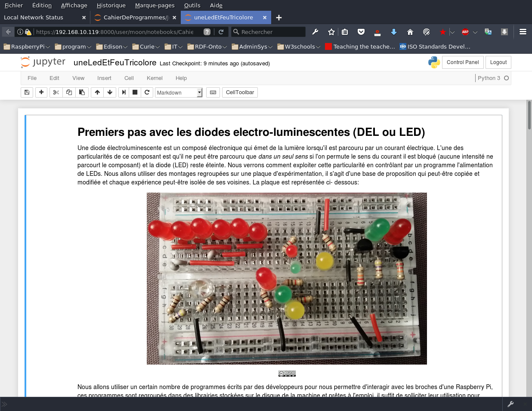Interrupt the kernel using the stop icon
The height and width of the screenshot is (411, 532).
(135, 92)
